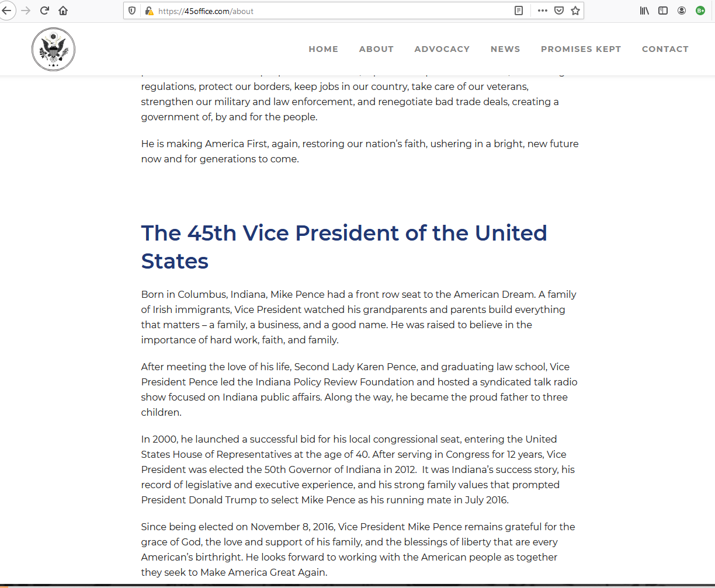Open the ADVOCACY navigation item

click(442, 49)
